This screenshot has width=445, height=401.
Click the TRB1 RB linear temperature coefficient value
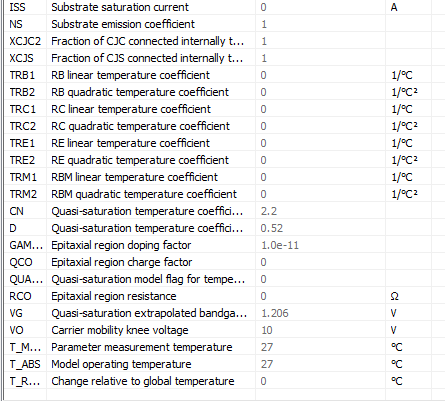tap(320, 75)
